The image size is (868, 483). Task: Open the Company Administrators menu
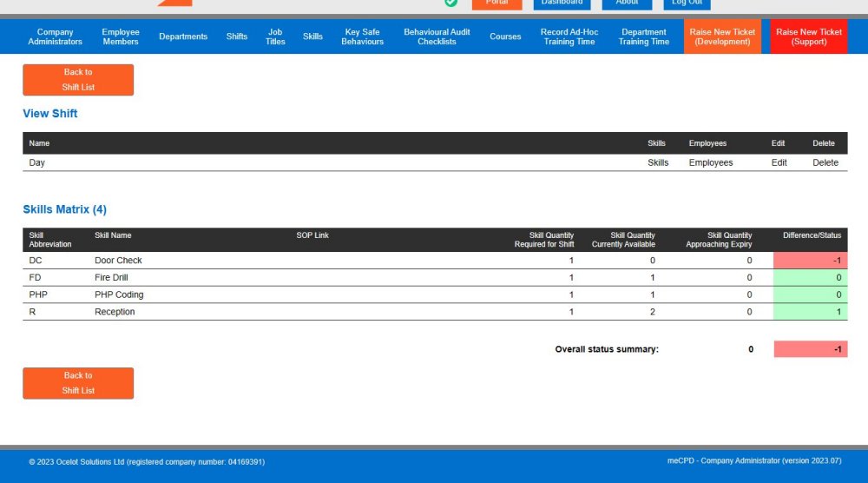pyautogui.click(x=55, y=36)
